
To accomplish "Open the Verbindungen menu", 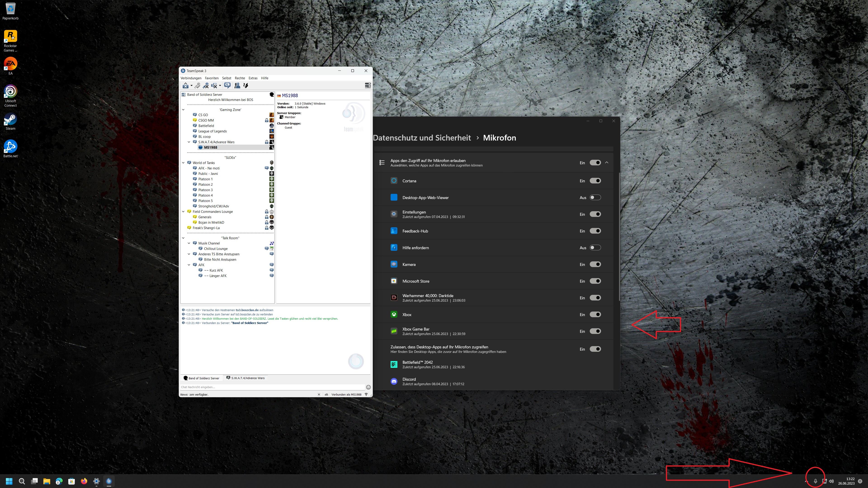I will click(191, 78).
